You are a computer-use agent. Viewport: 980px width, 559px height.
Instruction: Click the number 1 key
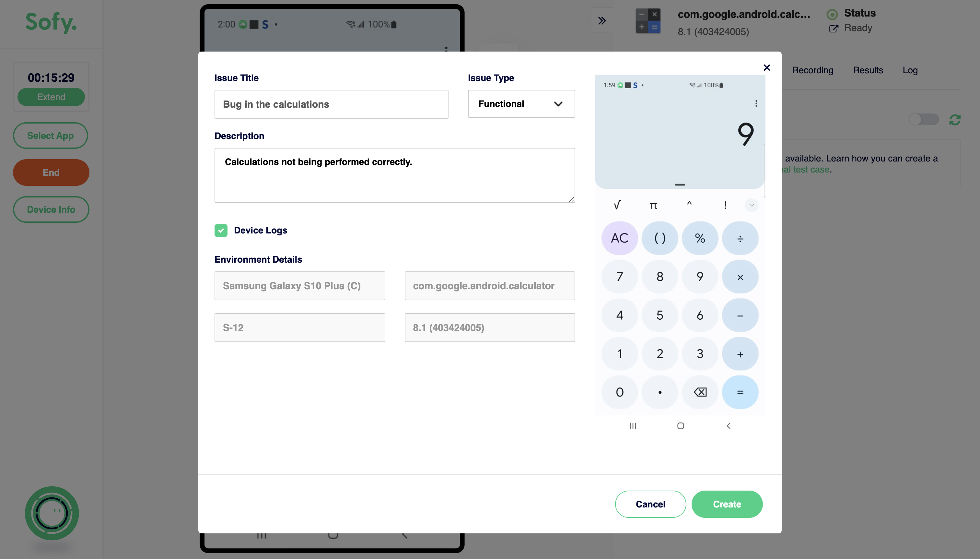coord(619,354)
